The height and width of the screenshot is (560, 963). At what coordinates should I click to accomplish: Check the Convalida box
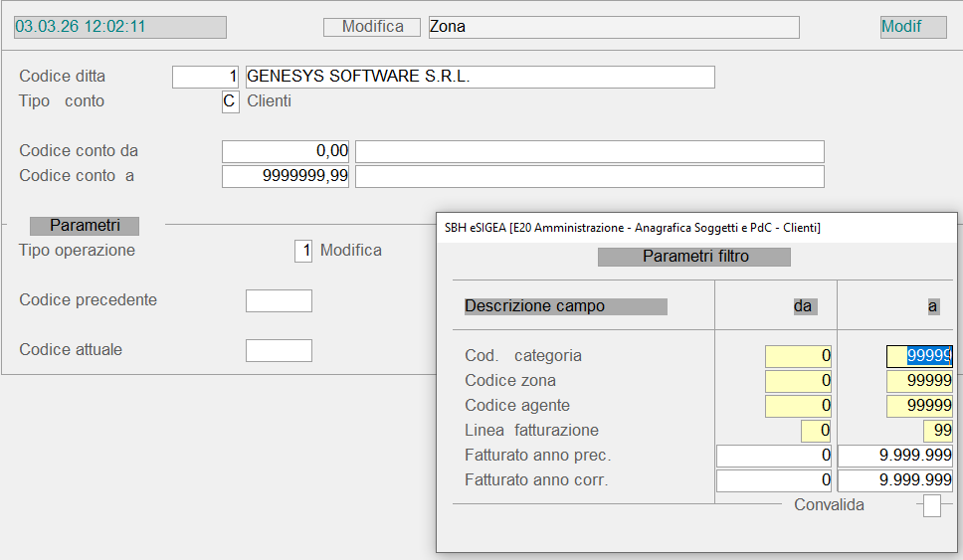pos(931,506)
